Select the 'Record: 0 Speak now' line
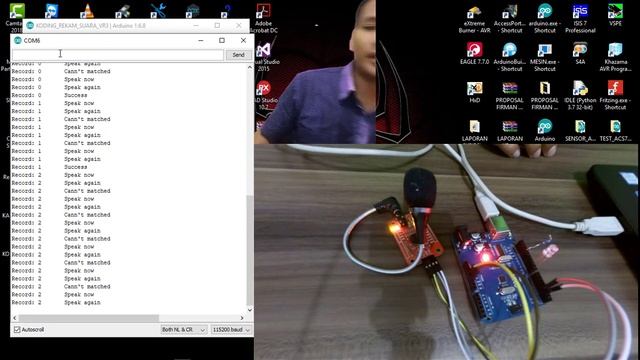 coord(53,79)
